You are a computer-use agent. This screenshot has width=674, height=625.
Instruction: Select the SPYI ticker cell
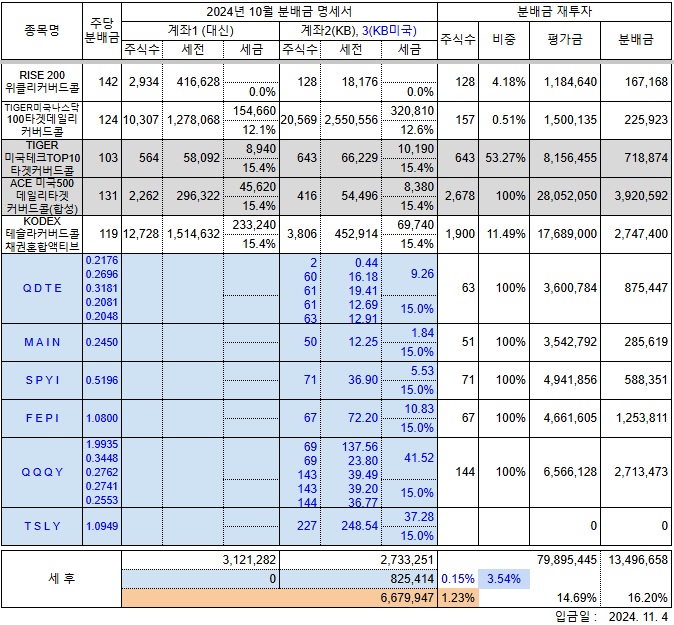[x=42, y=380]
